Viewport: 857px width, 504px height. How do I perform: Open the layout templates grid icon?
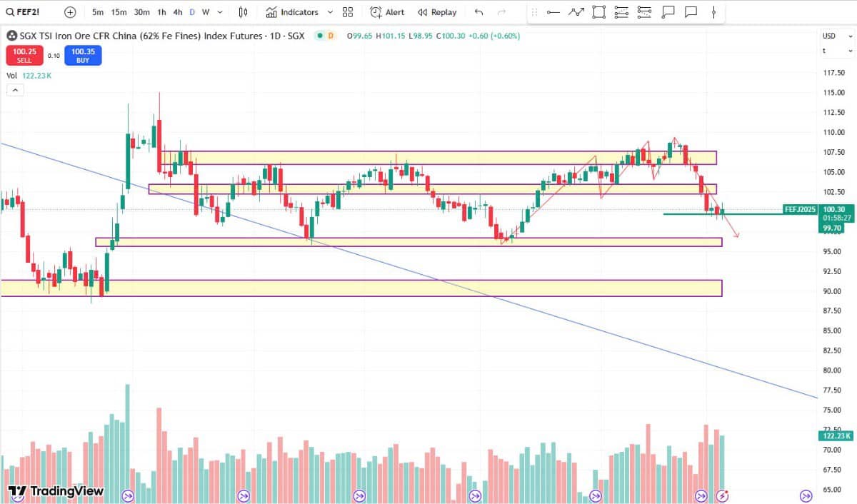pyautogui.click(x=348, y=12)
